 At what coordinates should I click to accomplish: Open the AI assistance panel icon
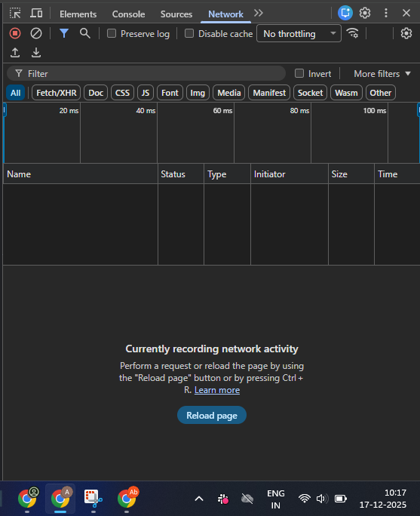(x=345, y=13)
